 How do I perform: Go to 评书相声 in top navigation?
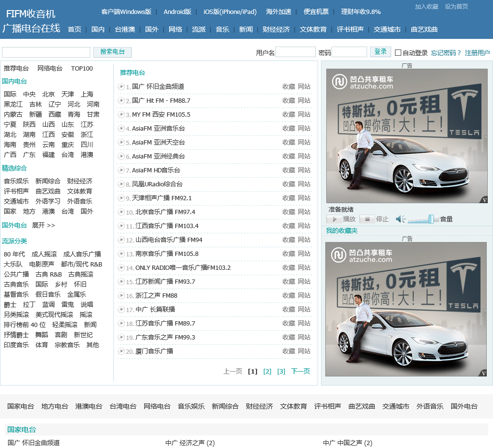point(350,30)
